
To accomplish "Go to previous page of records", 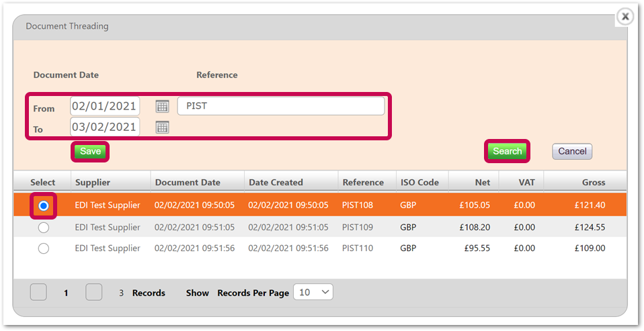I will tap(38, 293).
